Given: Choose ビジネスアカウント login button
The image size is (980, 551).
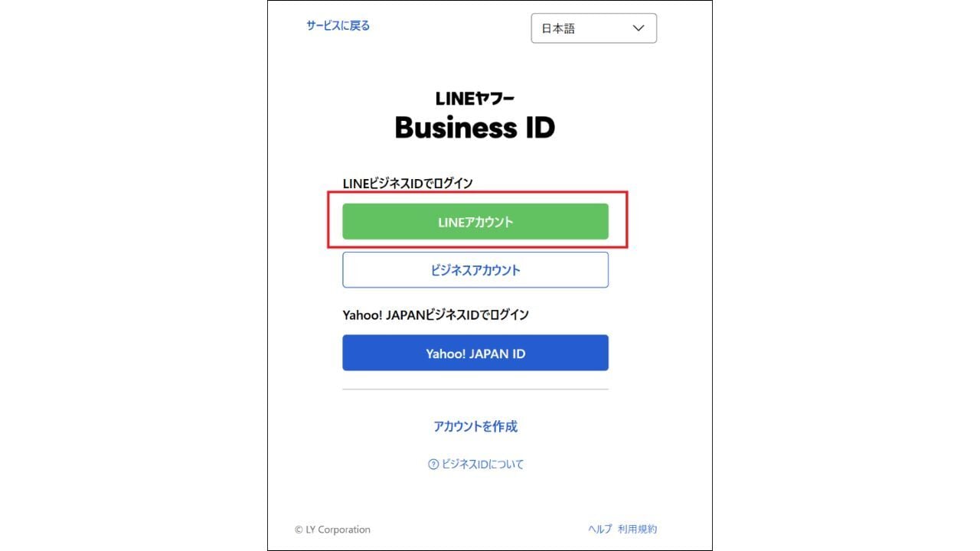Looking at the screenshot, I should (x=475, y=270).
